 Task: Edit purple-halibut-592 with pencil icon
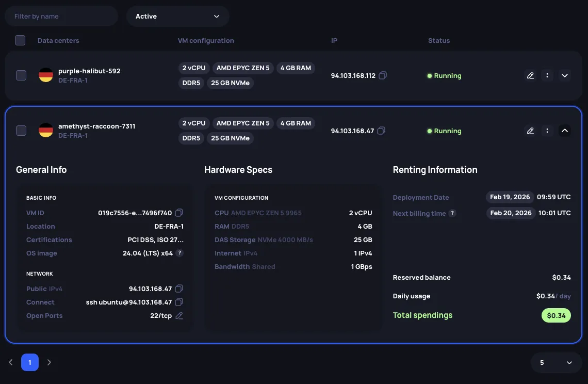[530, 75]
